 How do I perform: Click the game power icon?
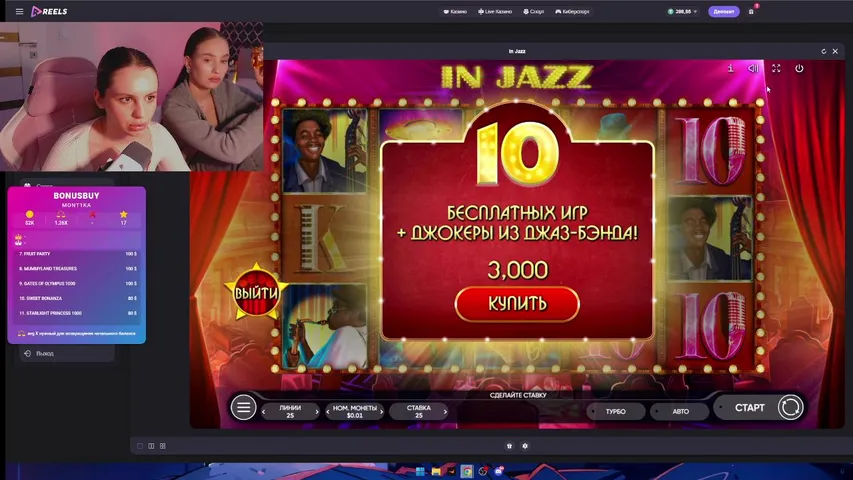[799, 69]
